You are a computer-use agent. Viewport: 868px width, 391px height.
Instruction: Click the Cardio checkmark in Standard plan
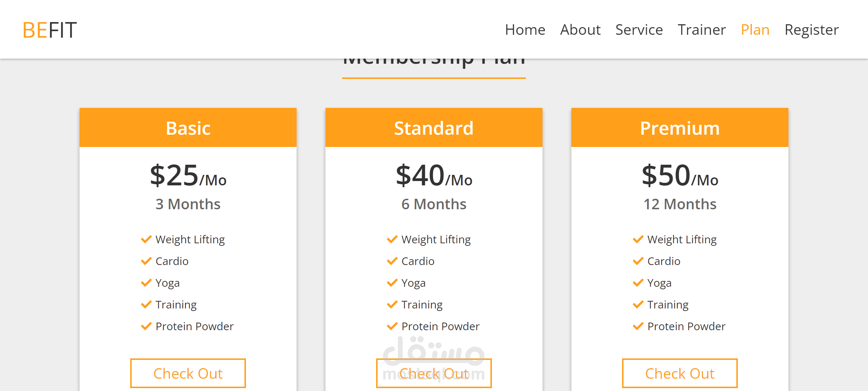point(392,261)
